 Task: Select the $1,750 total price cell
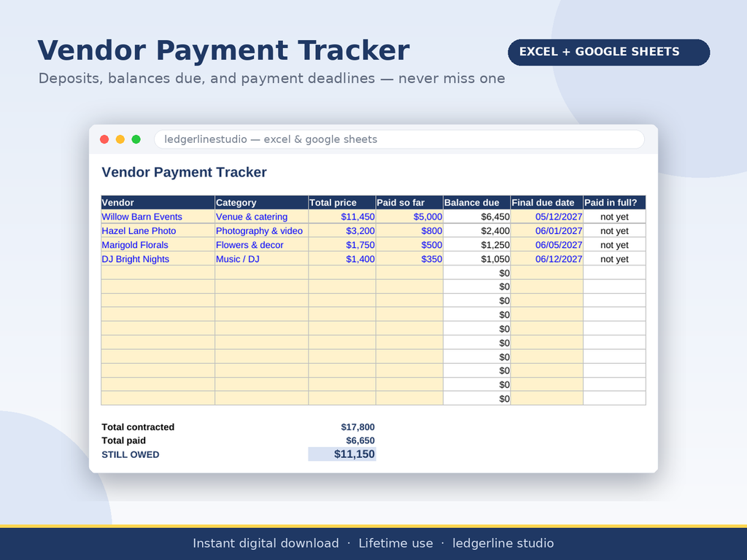pyautogui.click(x=342, y=245)
